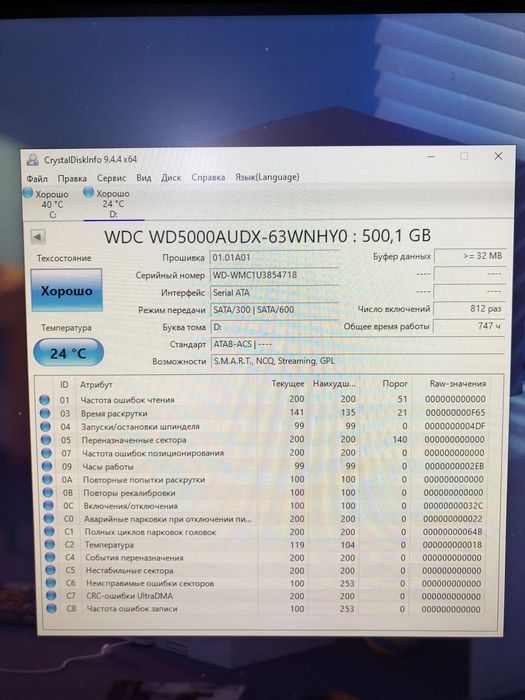Open the Вид menu
This screenshot has height=700, width=525.
pos(143,178)
